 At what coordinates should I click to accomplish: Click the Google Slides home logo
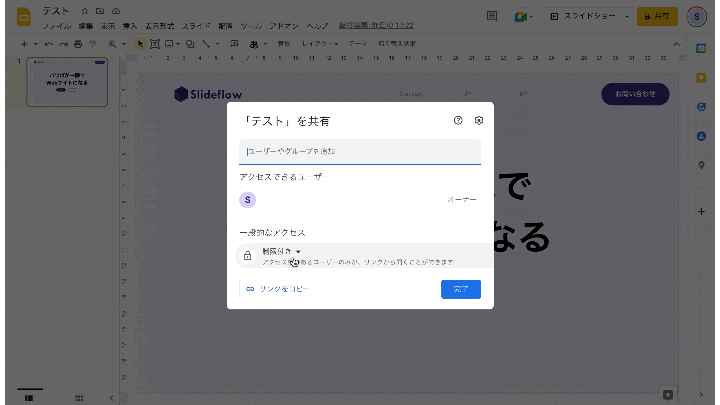[x=23, y=15]
